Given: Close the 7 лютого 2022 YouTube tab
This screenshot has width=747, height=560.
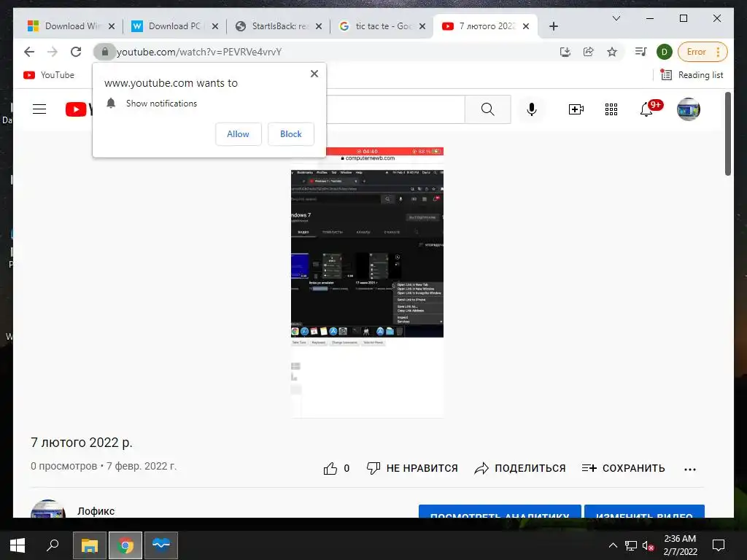Looking at the screenshot, I should point(526,26).
